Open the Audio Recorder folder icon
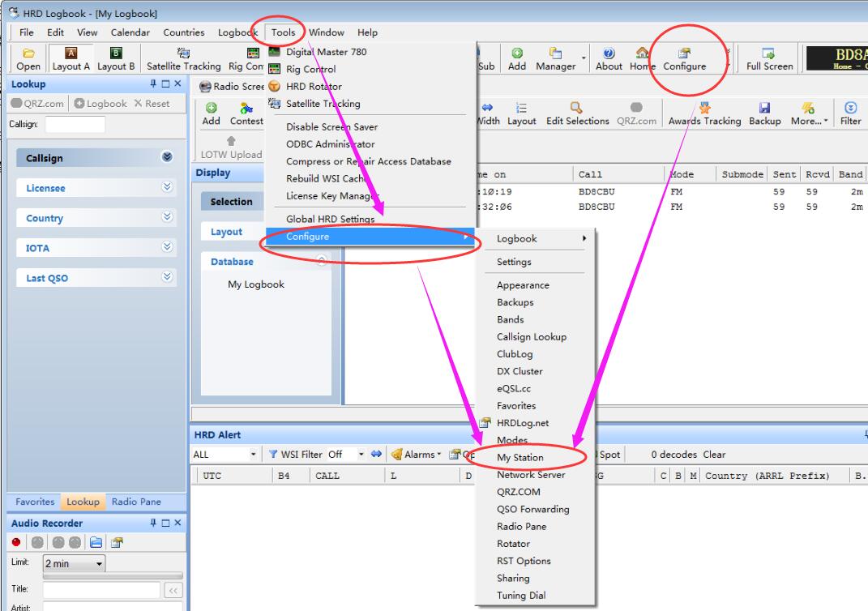This screenshot has height=611, width=868. pos(96,542)
